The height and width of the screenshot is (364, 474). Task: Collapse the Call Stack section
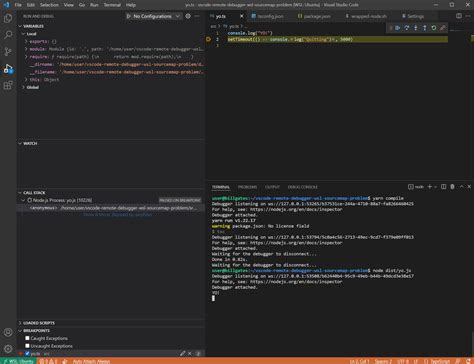tap(20, 193)
